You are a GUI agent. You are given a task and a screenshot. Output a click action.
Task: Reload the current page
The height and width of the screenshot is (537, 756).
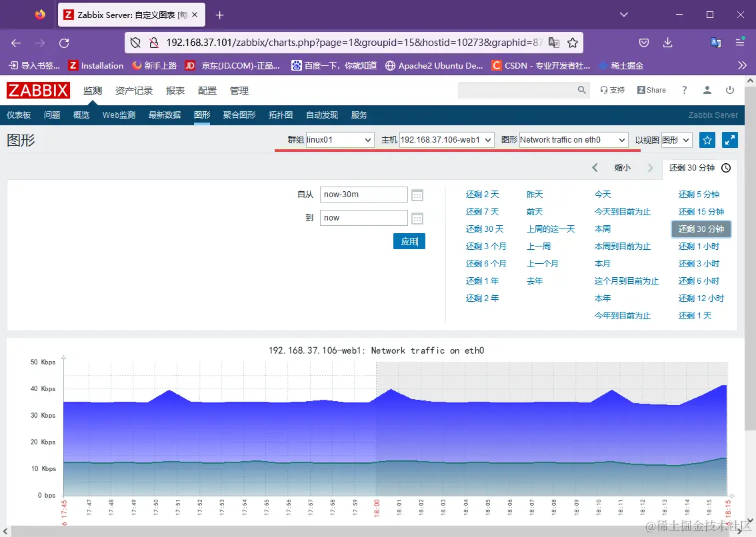pos(64,43)
